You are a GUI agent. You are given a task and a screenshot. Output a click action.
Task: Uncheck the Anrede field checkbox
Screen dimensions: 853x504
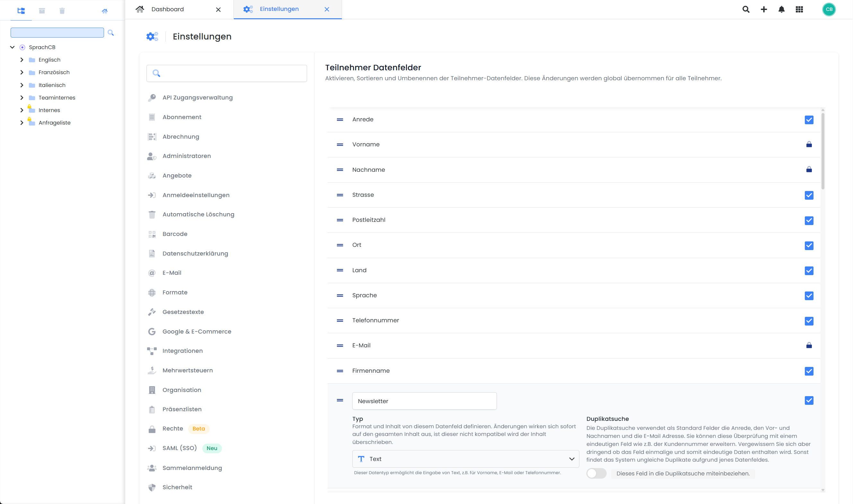(x=809, y=119)
